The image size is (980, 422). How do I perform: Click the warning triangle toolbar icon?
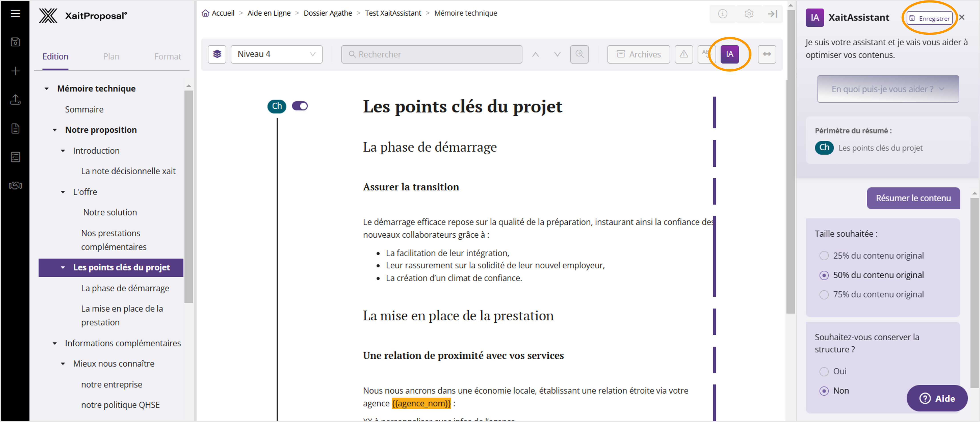tap(684, 54)
